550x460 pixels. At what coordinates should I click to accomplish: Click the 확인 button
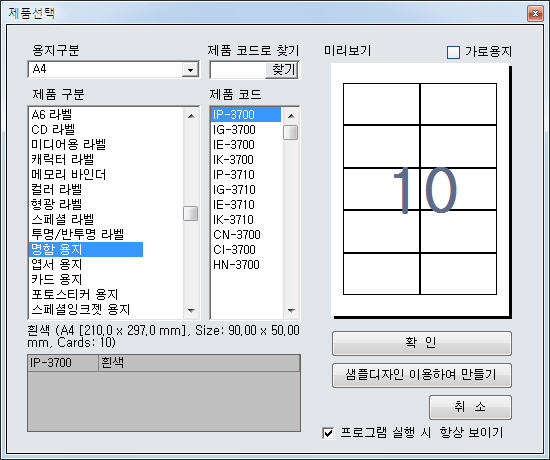pos(422,343)
